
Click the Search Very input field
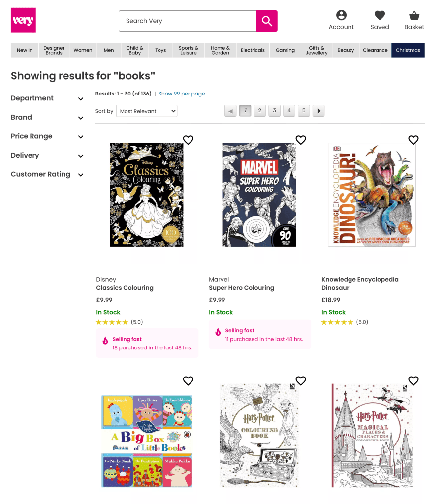[188, 21]
